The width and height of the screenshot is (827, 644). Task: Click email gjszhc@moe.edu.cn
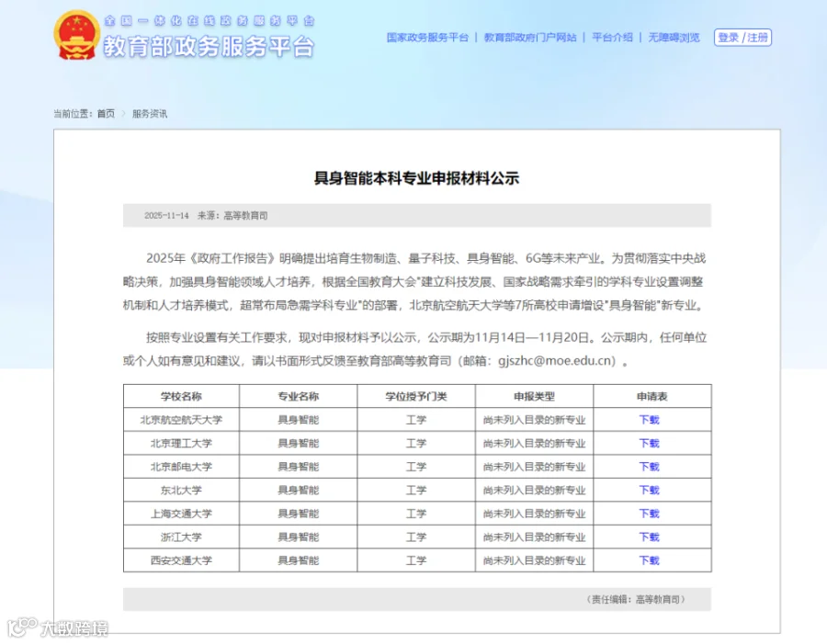click(x=557, y=361)
